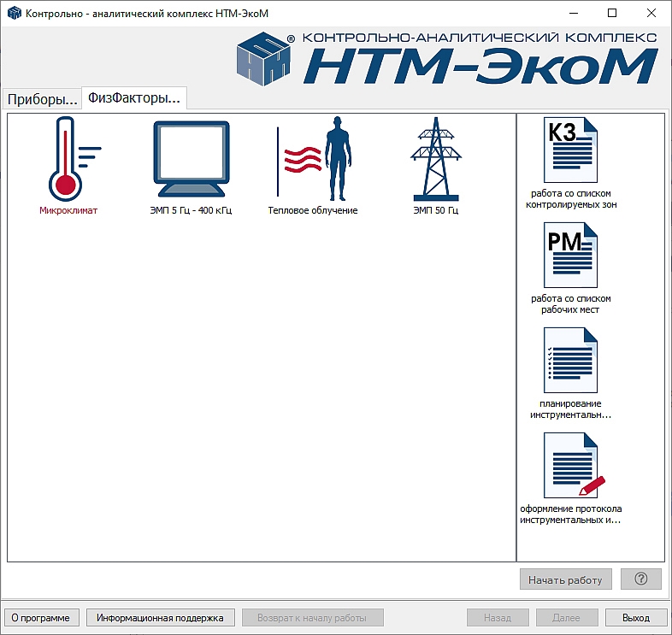Image resolution: width=672 pixels, height=635 pixels.
Task: Click the Выход button
Action: point(636,617)
